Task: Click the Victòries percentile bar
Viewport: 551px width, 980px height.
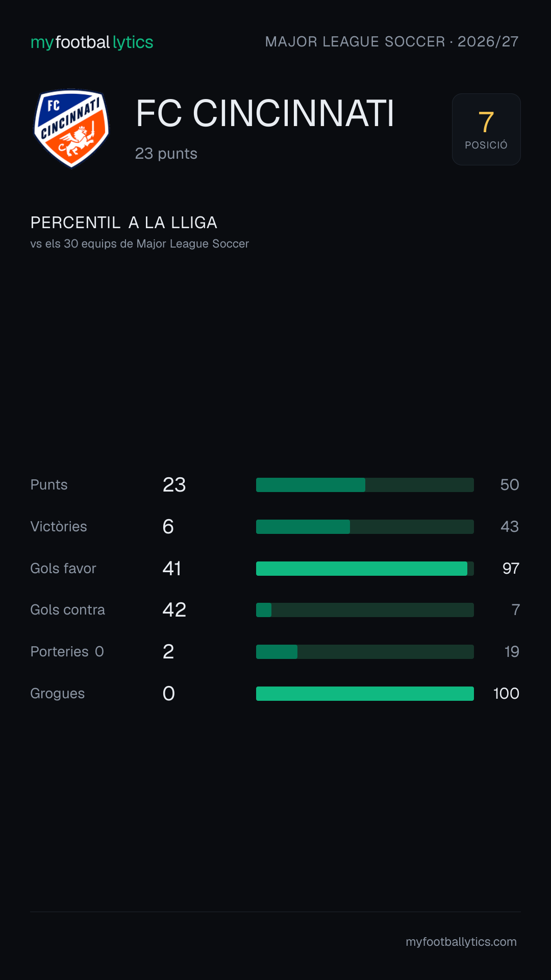Action: pos(365,527)
